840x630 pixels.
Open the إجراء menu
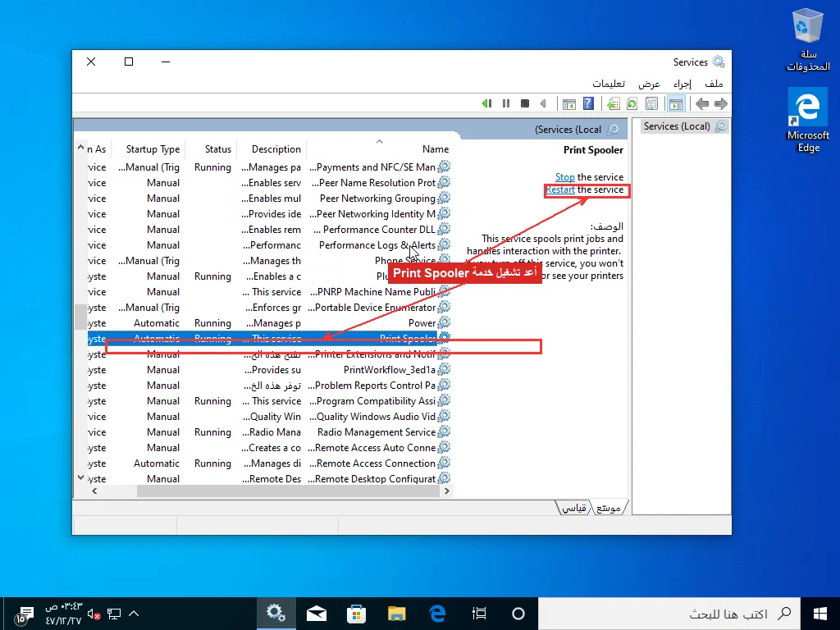(x=682, y=84)
